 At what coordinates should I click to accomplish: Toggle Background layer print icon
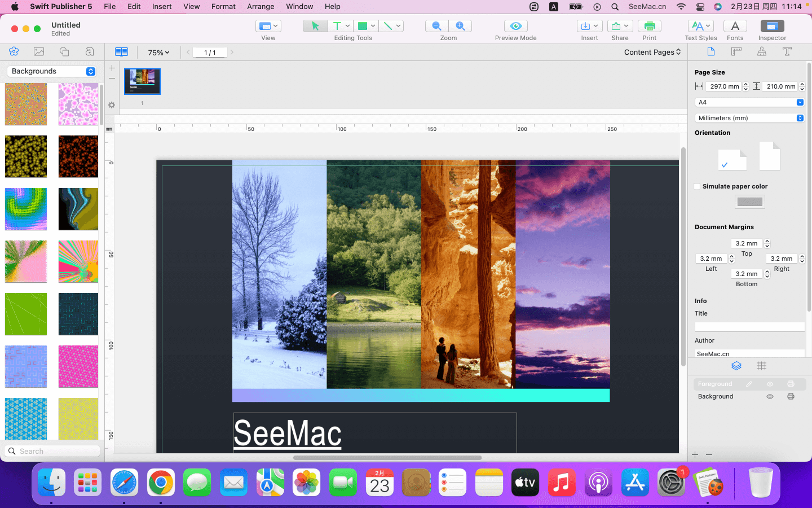pos(791,396)
